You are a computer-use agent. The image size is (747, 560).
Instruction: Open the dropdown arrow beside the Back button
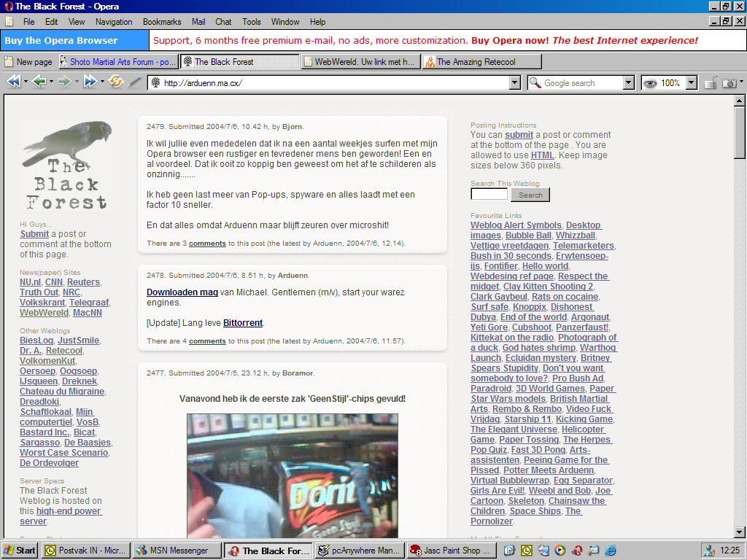click(x=51, y=82)
